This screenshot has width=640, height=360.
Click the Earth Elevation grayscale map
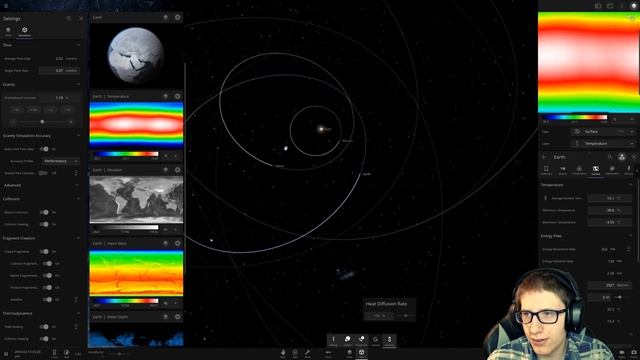coord(136,200)
